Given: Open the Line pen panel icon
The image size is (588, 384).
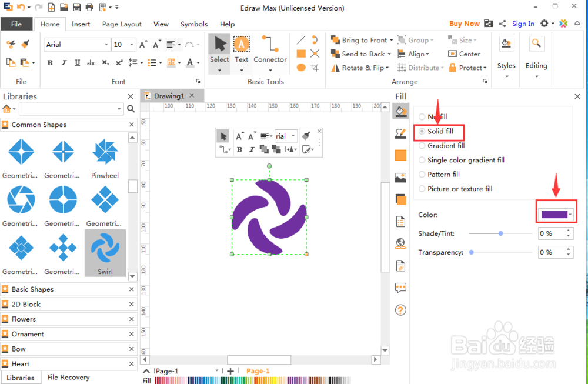Looking at the screenshot, I should point(400,133).
